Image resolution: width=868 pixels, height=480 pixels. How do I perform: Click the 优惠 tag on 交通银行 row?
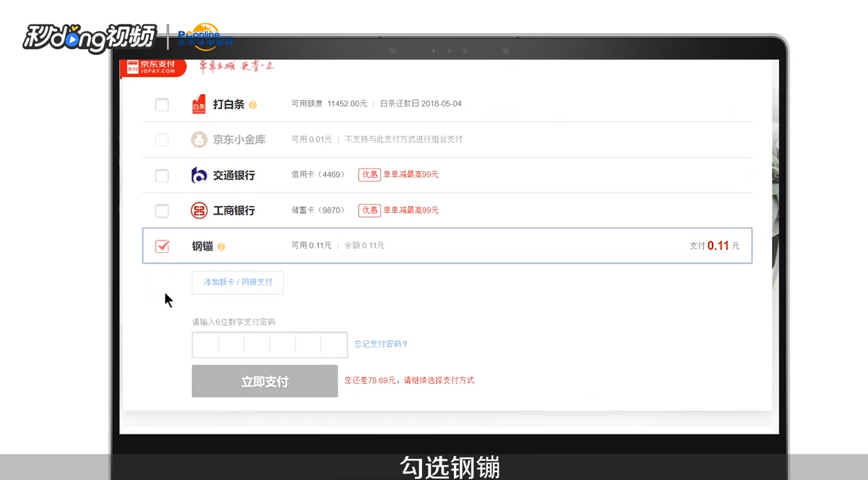coord(369,174)
